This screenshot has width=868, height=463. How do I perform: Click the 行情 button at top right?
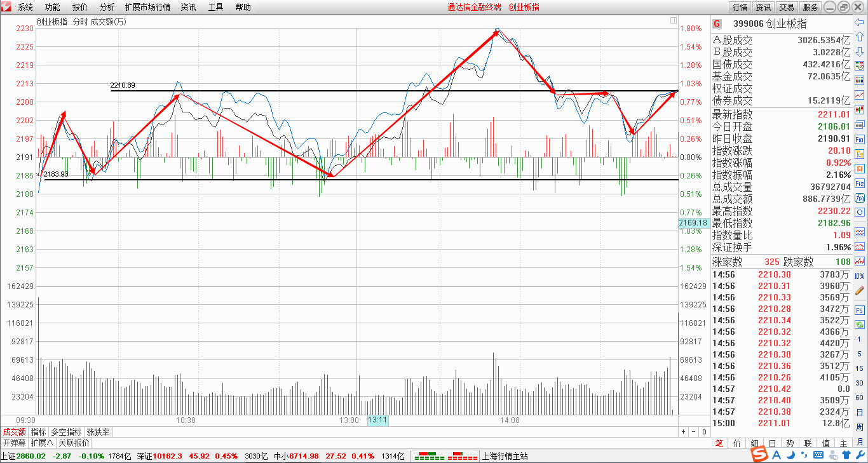coord(740,7)
